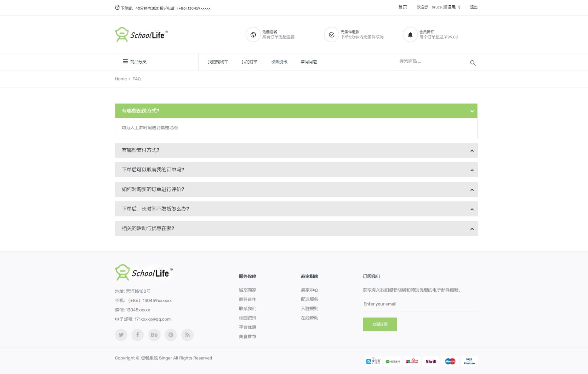Click the 立即订阅 subscribe button
Image resolution: width=588 pixels, height=374 pixels.
click(x=380, y=324)
